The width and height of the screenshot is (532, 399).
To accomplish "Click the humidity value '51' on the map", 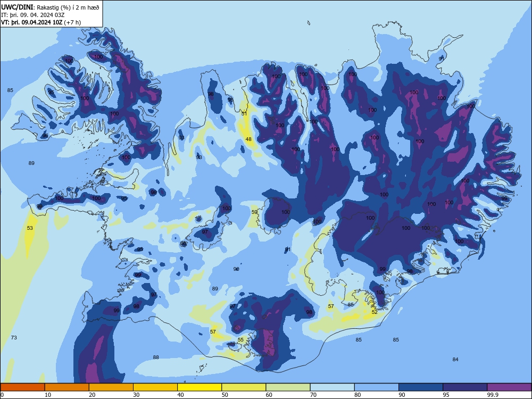I will (x=244, y=114).
